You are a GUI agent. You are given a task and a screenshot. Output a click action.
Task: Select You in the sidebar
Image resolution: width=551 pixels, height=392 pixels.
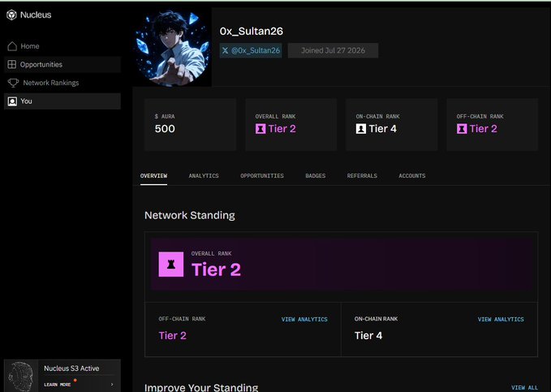(62, 101)
